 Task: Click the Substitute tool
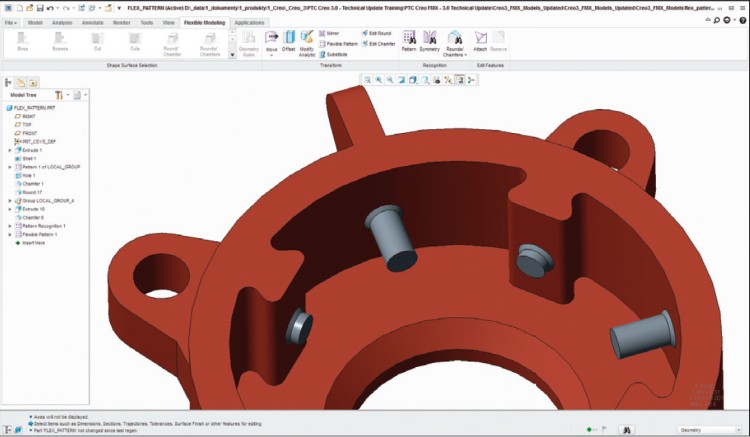pos(335,54)
